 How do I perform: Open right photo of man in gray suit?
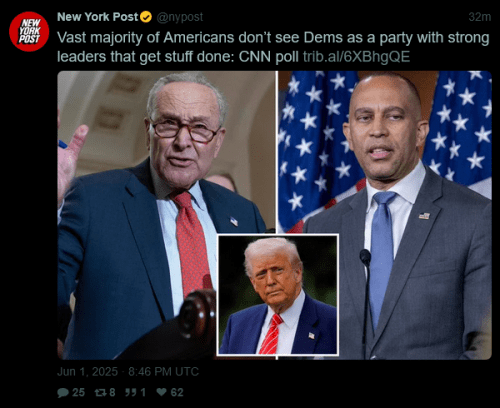coord(385,215)
